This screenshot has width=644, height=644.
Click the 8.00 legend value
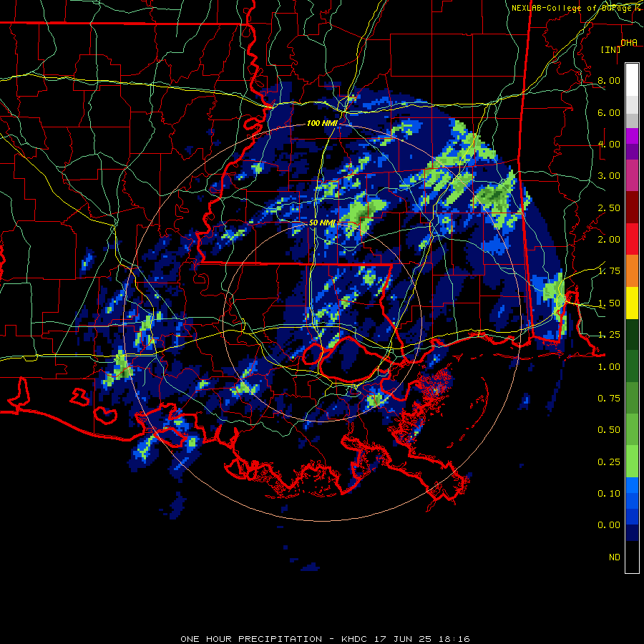point(609,80)
